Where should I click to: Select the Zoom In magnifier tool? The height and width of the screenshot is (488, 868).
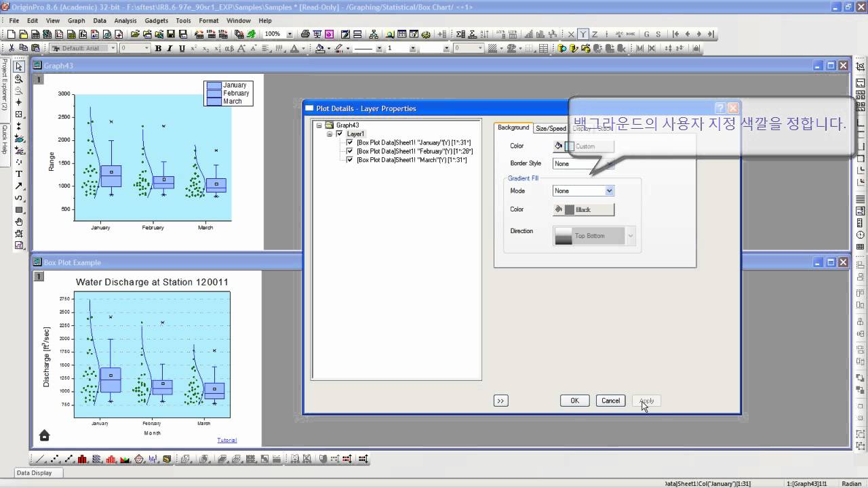tap(19, 79)
